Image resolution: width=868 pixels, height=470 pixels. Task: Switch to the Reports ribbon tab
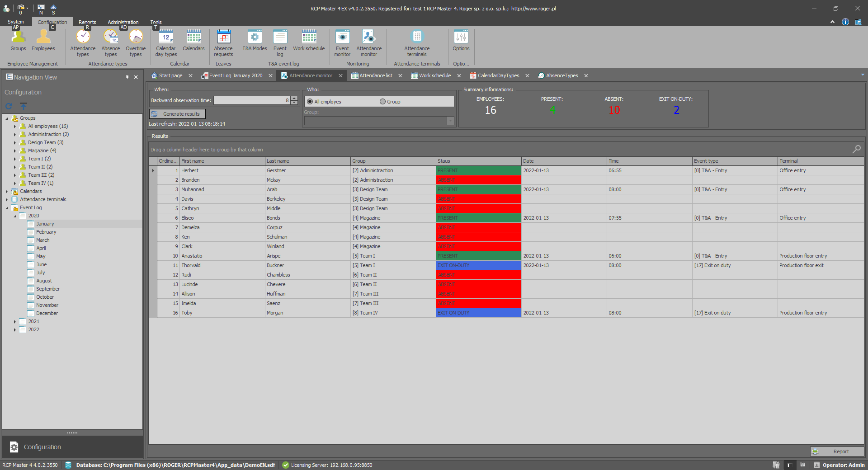click(x=87, y=22)
